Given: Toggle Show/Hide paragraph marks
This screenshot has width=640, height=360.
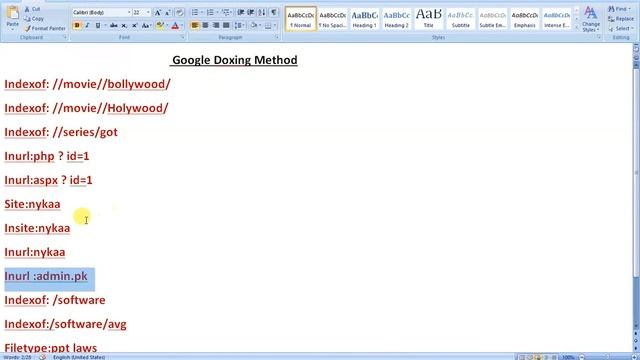Looking at the screenshot, I should coord(274,13).
